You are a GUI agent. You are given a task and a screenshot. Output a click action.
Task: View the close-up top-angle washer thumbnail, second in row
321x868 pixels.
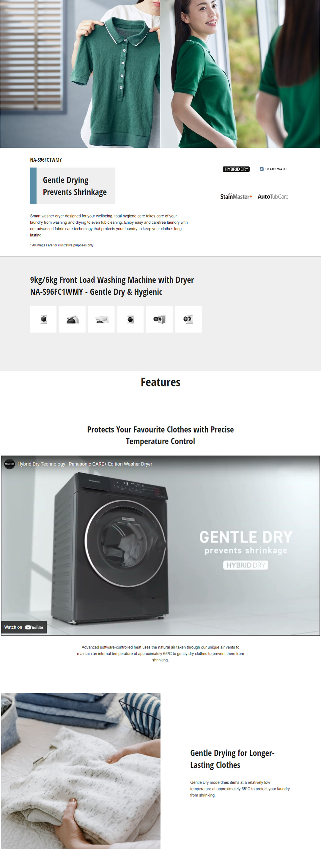72,319
